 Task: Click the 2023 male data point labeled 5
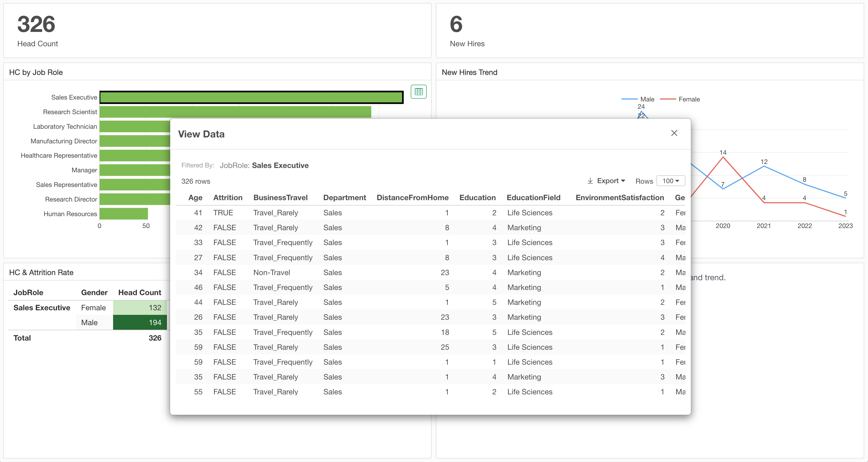846,198
